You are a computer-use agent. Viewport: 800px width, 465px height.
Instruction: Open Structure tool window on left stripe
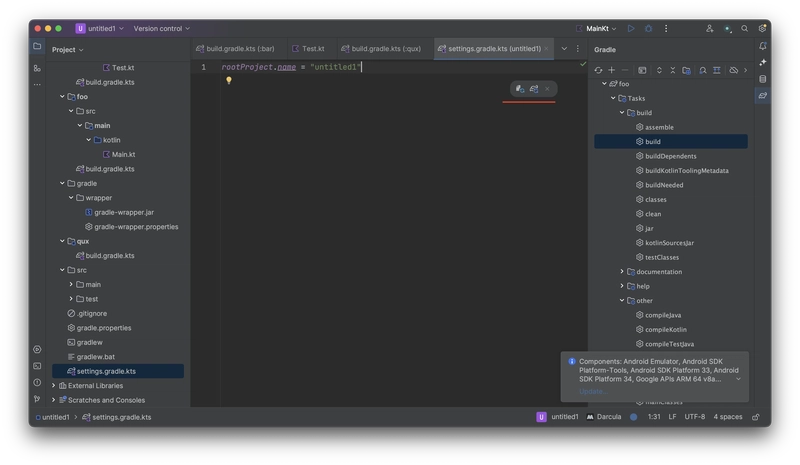pyautogui.click(x=37, y=68)
